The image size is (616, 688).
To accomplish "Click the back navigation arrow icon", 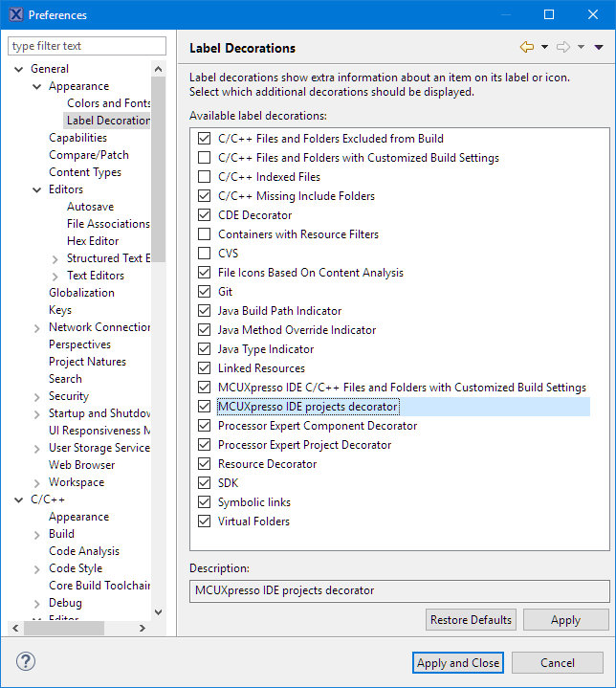I will [526, 47].
